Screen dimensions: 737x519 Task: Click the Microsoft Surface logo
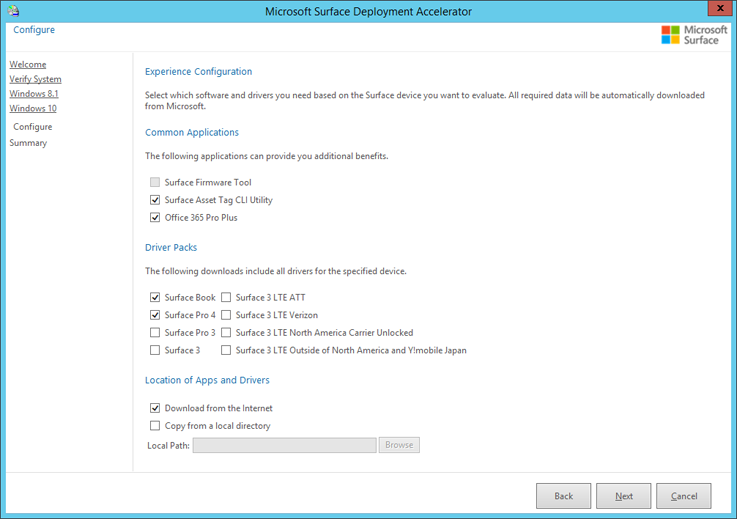(x=694, y=35)
